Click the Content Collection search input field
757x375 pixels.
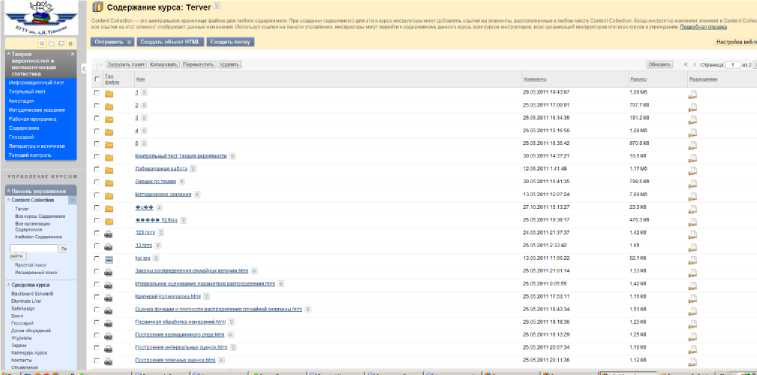coord(33,249)
